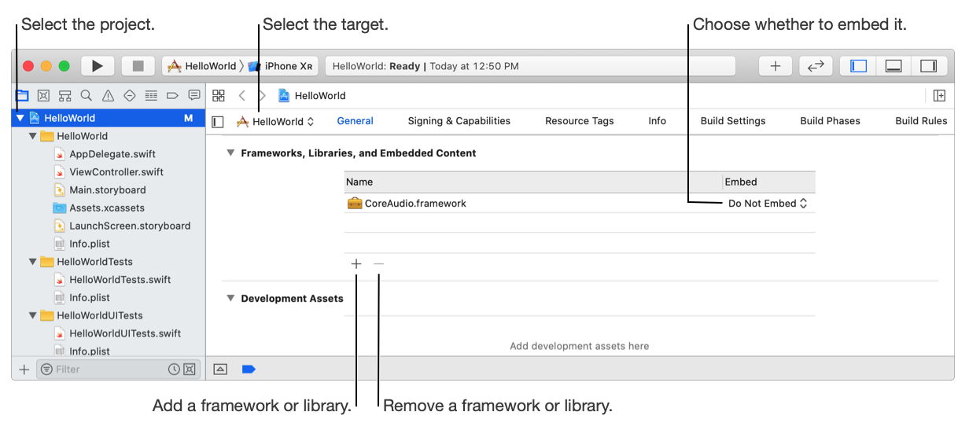Toggle the debug area visibility button
980x434 pixels.
(893, 66)
